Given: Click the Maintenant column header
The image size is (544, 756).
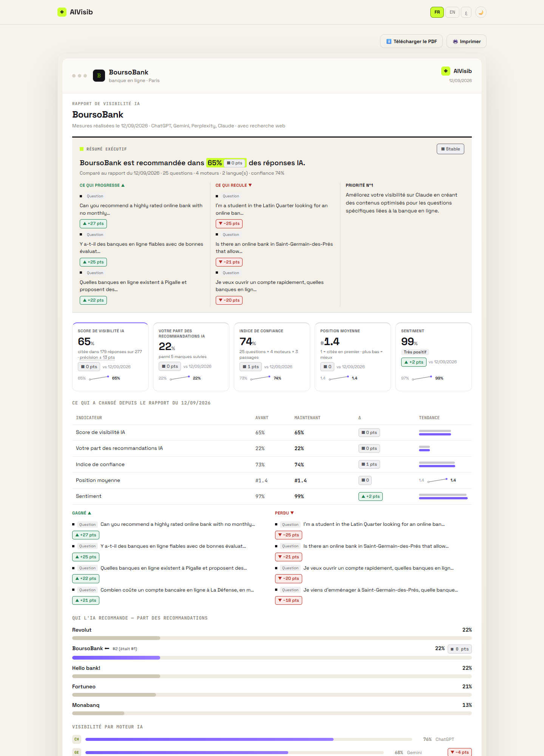Looking at the screenshot, I should pos(307,418).
